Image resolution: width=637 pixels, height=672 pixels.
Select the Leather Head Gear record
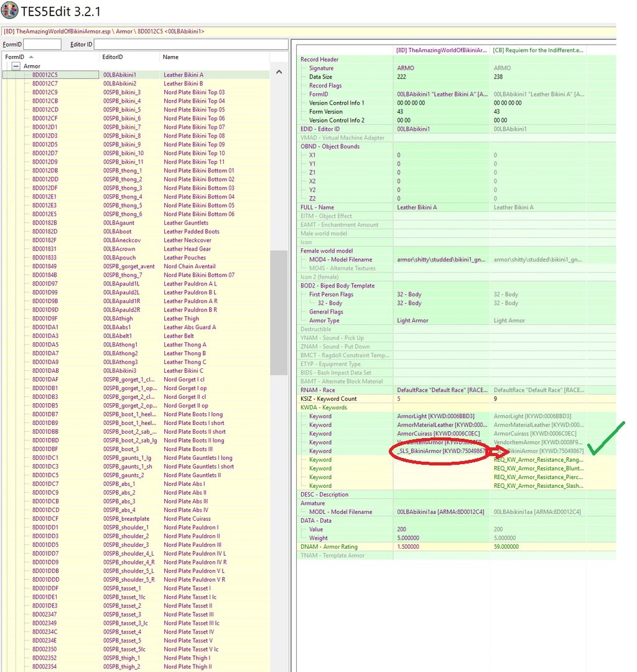136,248
